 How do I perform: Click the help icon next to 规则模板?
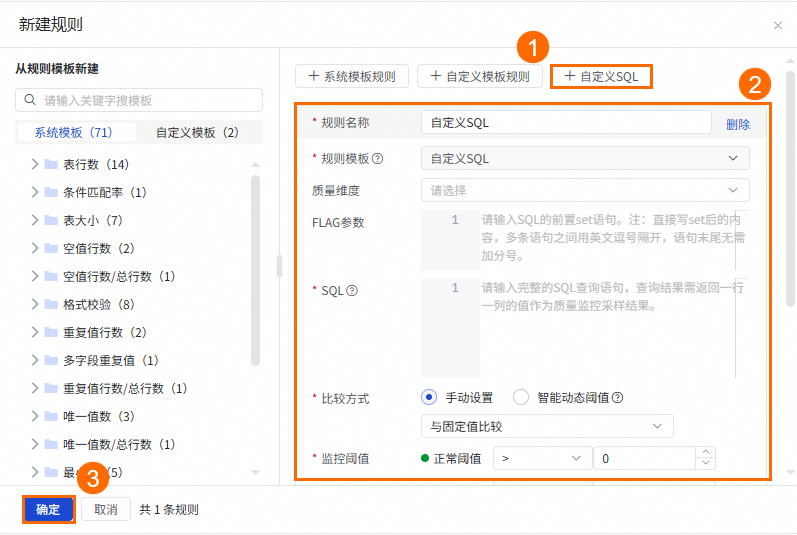pyautogui.click(x=377, y=159)
